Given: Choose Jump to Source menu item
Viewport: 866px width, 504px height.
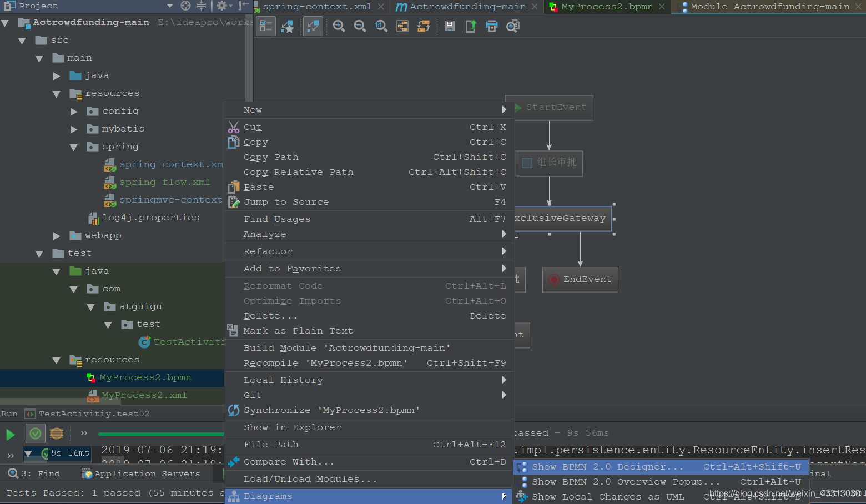Looking at the screenshot, I should (x=370, y=202).
